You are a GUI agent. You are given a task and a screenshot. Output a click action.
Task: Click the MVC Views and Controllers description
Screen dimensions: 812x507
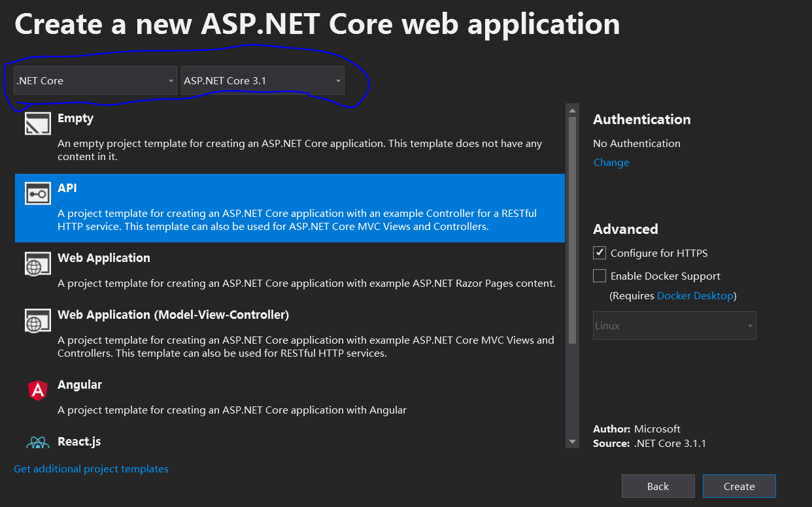(x=306, y=347)
